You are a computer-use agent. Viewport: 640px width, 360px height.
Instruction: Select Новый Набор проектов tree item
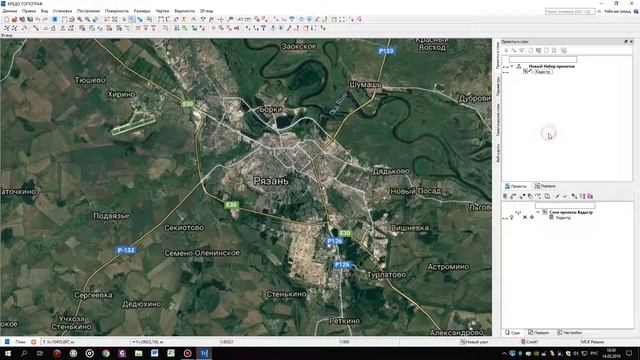551,66
